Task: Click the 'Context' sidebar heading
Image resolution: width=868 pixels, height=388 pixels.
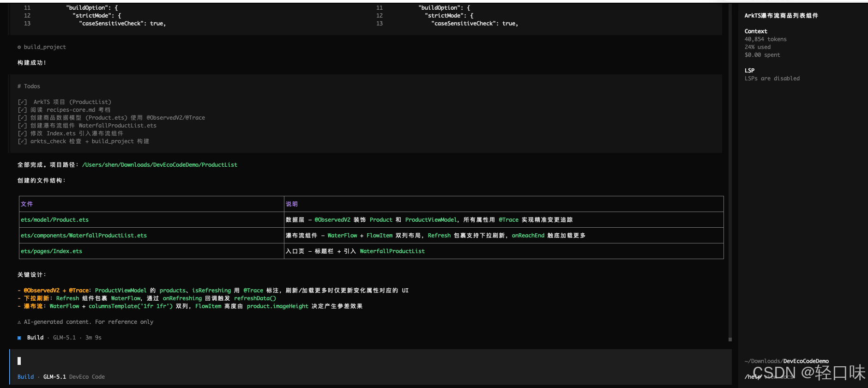Action: (x=756, y=31)
